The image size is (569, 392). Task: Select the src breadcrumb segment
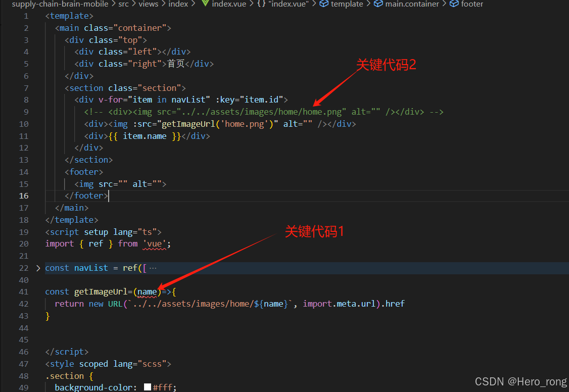coord(123,4)
